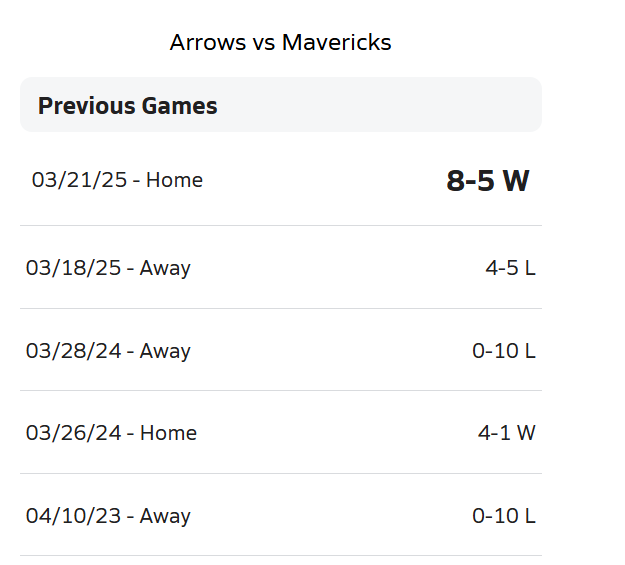The height and width of the screenshot is (565, 625).
Task: Click the Away label on the 03/18/25 row
Action: 165,268
